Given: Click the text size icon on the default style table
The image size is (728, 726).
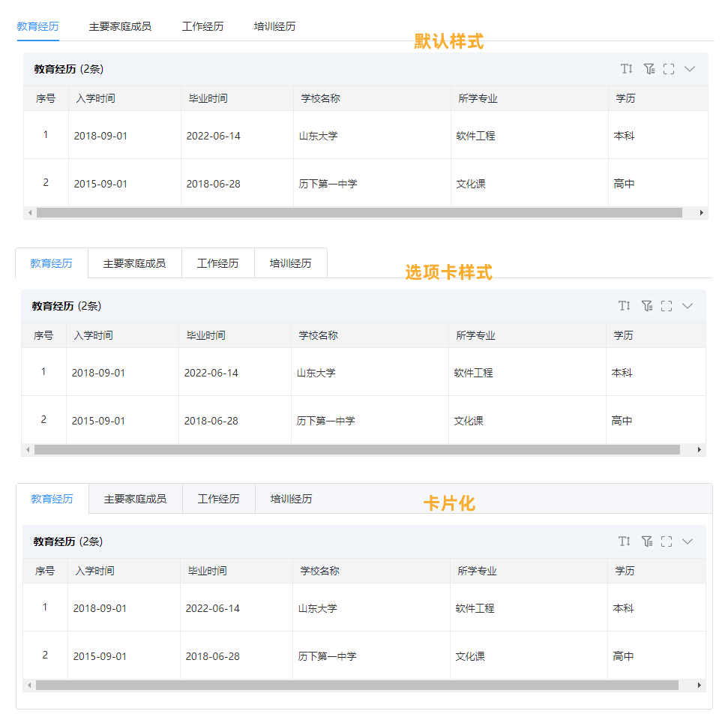Looking at the screenshot, I should click(627, 68).
